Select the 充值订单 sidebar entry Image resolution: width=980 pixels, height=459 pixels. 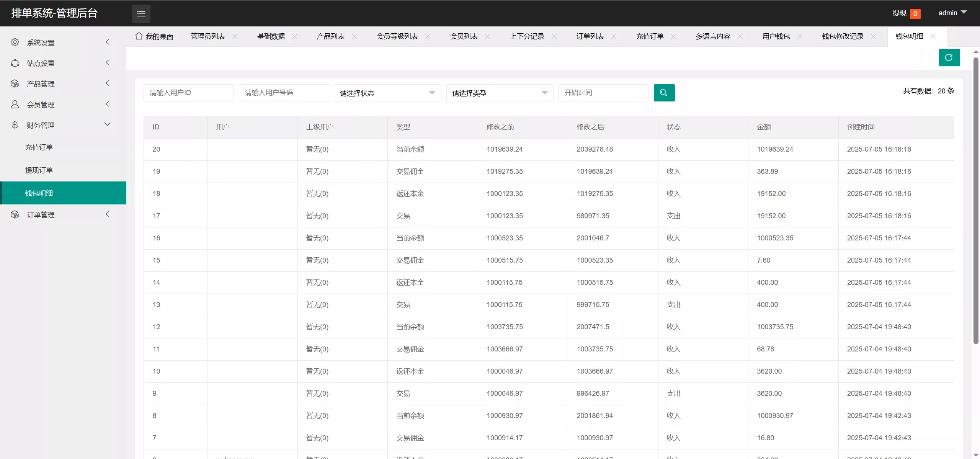(x=39, y=147)
